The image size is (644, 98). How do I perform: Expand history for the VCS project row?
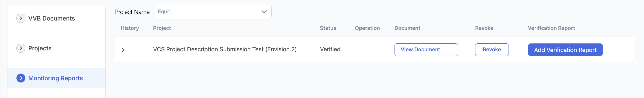click(x=123, y=50)
